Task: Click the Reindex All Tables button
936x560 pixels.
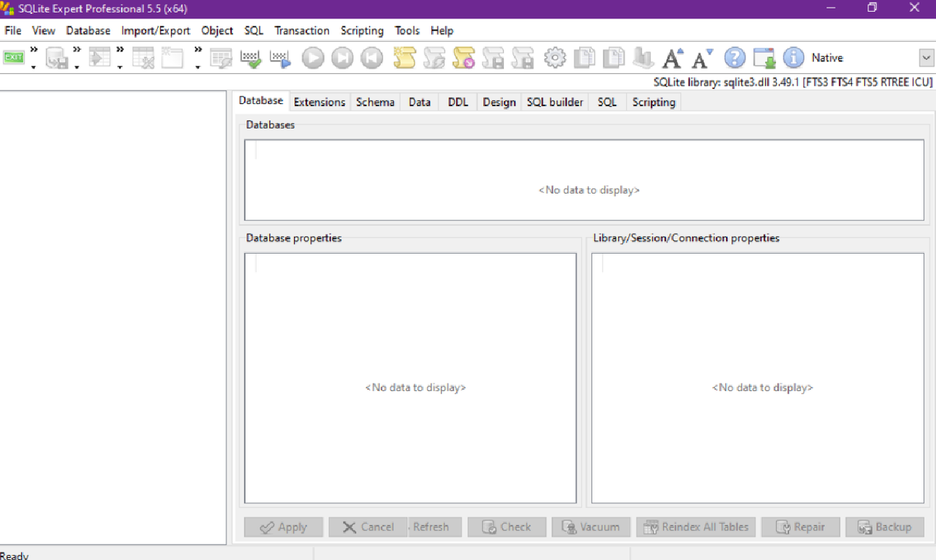Action: pos(695,527)
